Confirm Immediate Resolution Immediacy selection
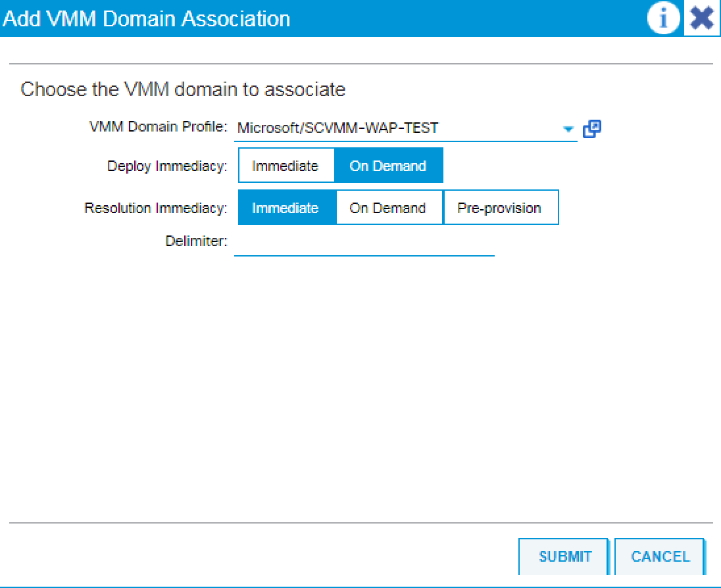721x588 pixels. 286,207
